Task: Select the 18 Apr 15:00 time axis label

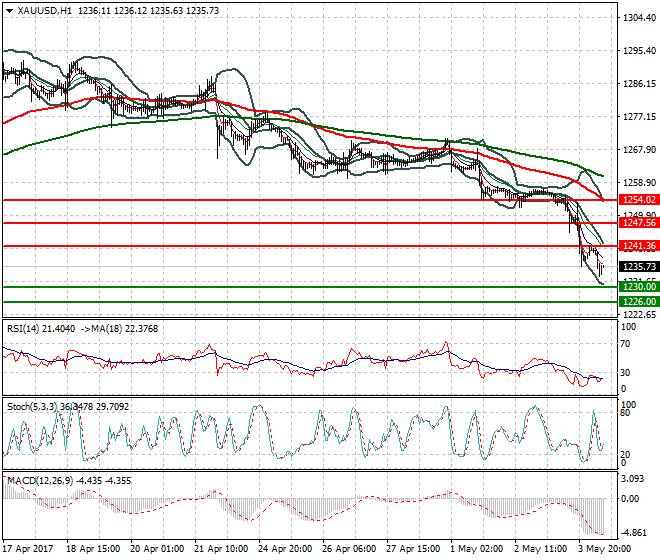Action: coord(93,549)
